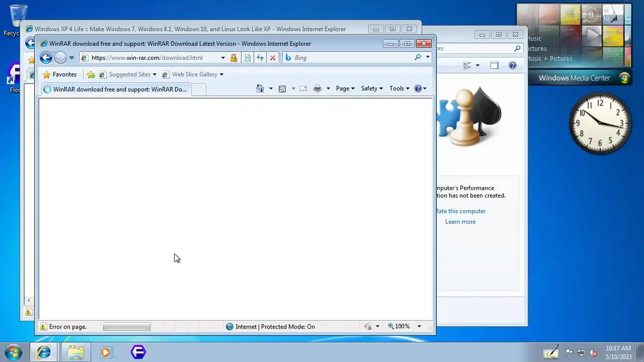Open the Favorites center button

click(60, 74)
